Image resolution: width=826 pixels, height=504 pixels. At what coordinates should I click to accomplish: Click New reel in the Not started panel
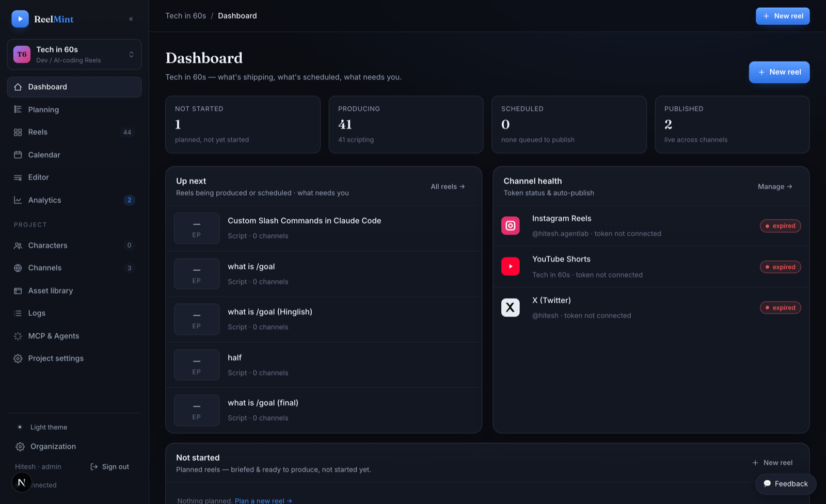click(772, 463)
